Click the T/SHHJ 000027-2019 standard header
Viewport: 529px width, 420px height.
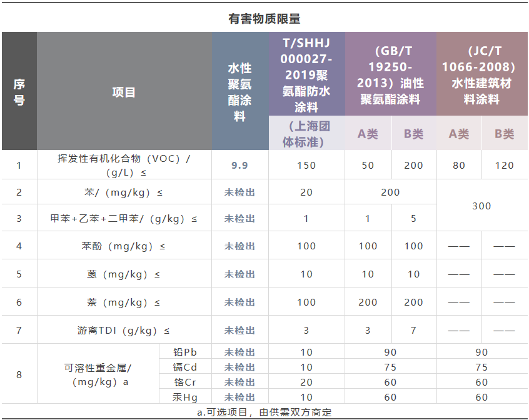pyautogui.click(x=306, y=74)
